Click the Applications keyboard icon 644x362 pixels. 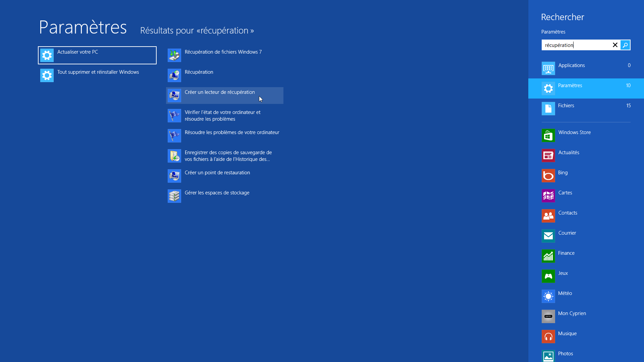(x=548, y=68)
